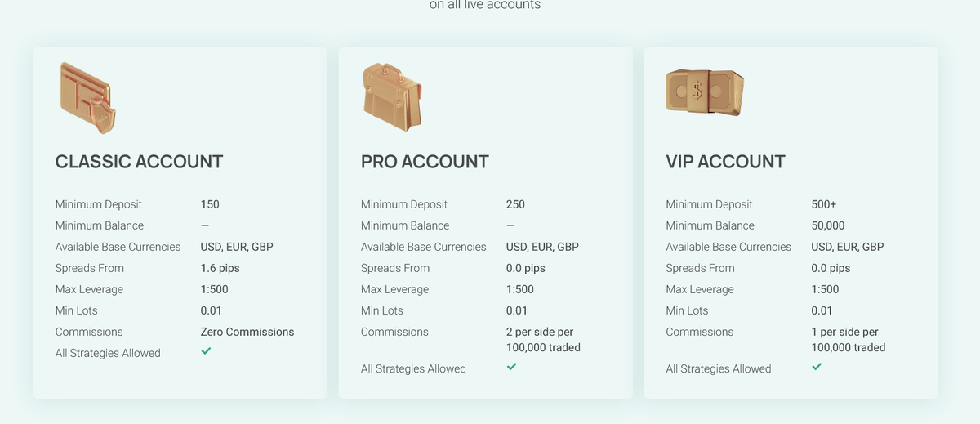The width and height of the screenshot is (980, 424).
Task: Select the VIP ACCOUNT heading
Action: [x=725, y=162]
